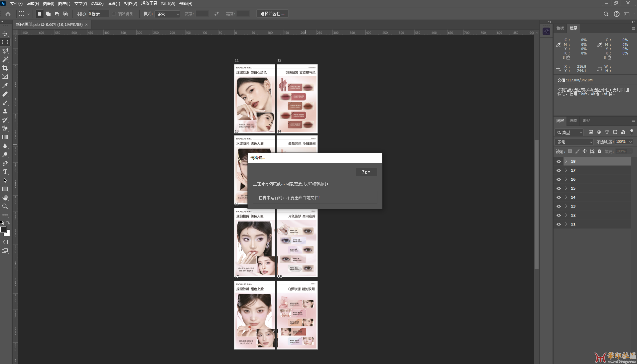Expand layer group 17
This screenshot has width=637, height=364.
pyautogui.click(x=566, y=170)
